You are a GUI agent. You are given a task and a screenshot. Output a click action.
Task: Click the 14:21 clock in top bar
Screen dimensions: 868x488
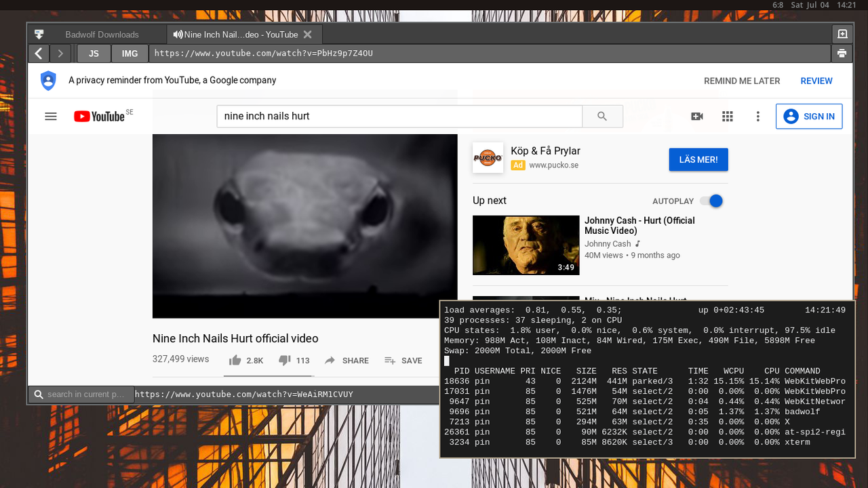(x=846, y=5)
